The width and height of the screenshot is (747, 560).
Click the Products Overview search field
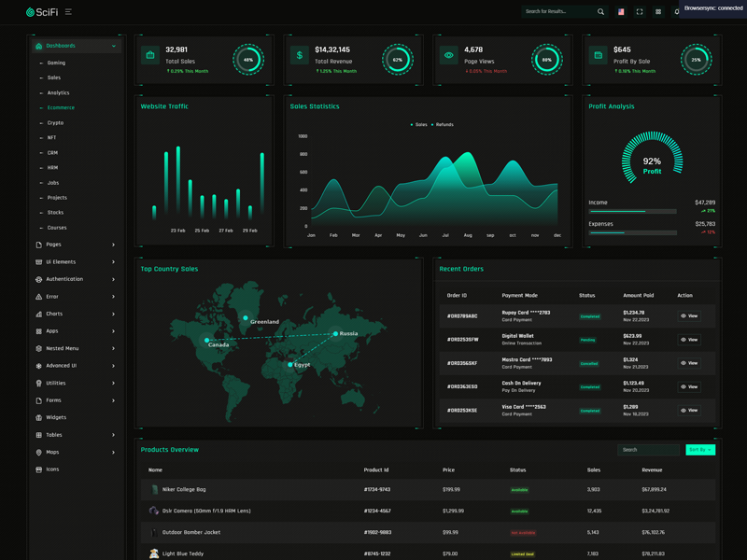(x=648, y=450)
